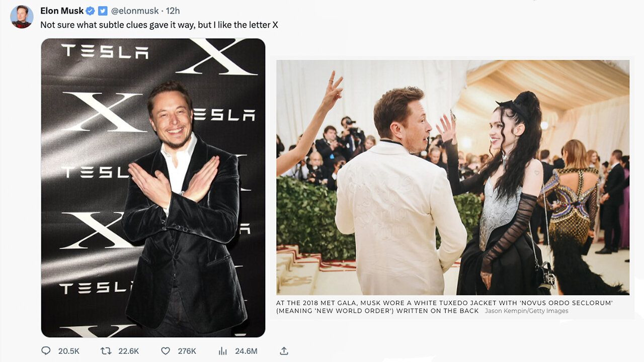Click the 20.5K reply count
Viewport: 644px width, 362px height.
(68, 351)
